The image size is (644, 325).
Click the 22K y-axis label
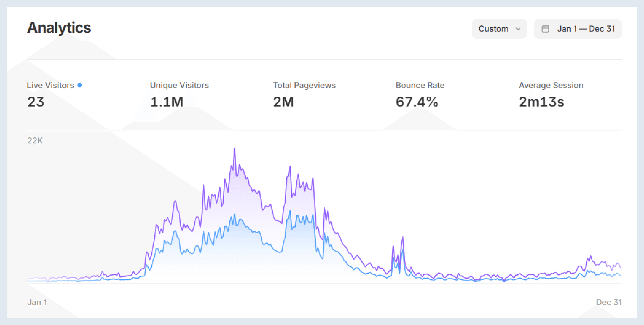35,141
